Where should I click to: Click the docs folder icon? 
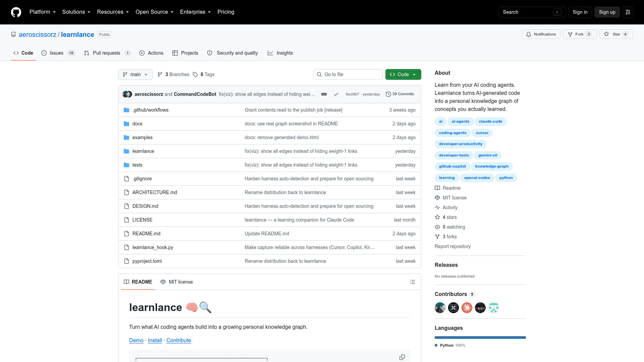coord(126,124)
